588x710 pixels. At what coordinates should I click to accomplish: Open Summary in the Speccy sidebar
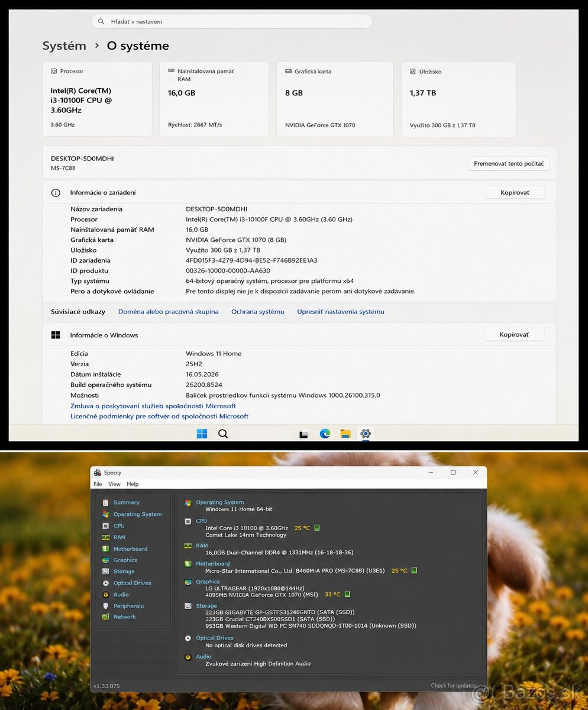click(126, 502)
